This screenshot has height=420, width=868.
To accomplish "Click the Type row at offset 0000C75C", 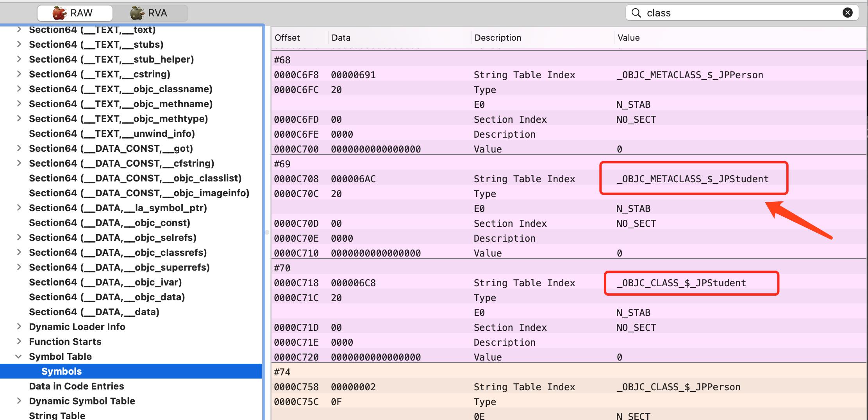I will [x=569, y=402].
